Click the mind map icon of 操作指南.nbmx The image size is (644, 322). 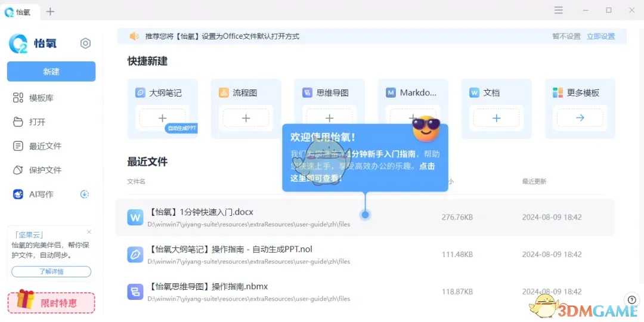coord(135,292)
